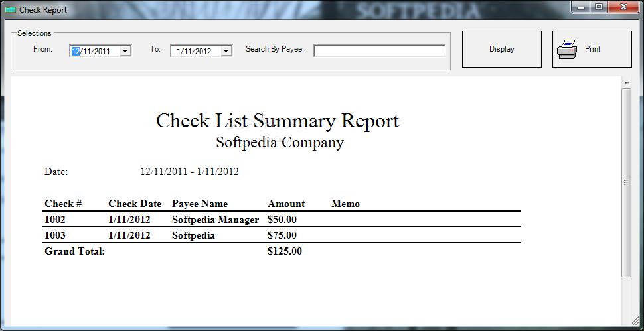Click the vertical scrollbar thumb
The height and width of the screenshot is (331, 644).
click(626, 182)
